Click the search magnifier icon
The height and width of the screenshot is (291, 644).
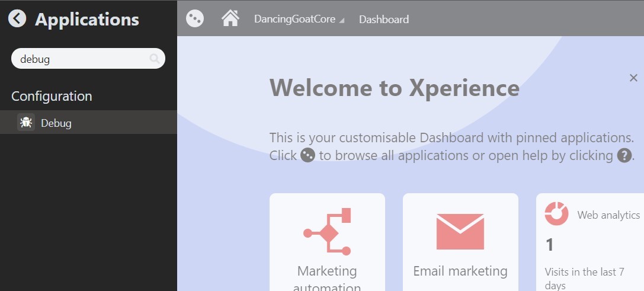point(155,59)
